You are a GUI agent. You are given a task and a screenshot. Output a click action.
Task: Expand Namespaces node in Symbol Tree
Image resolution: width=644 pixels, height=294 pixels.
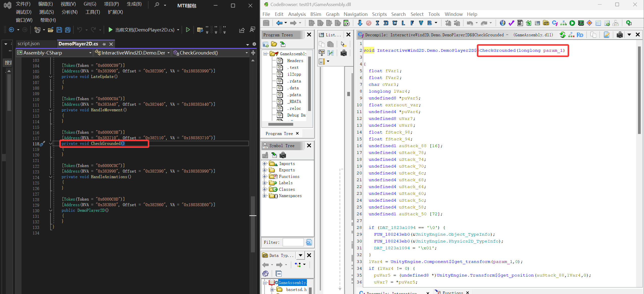(265, 196)
